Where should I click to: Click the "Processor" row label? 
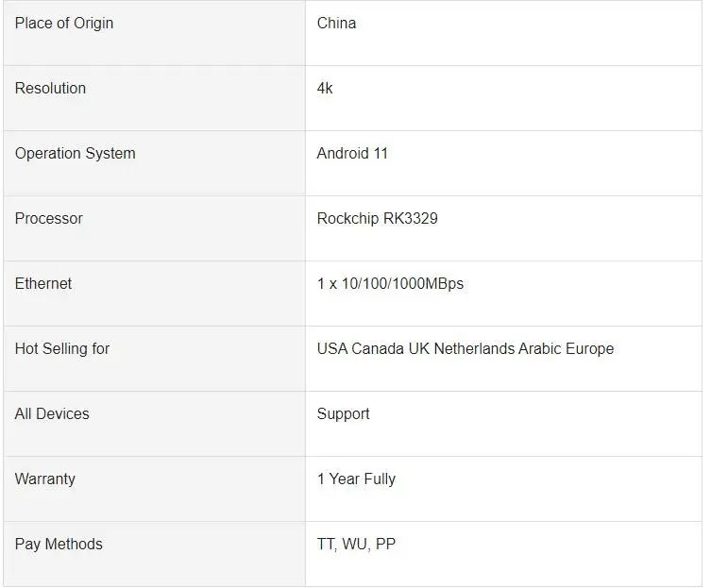coord(49,218)
